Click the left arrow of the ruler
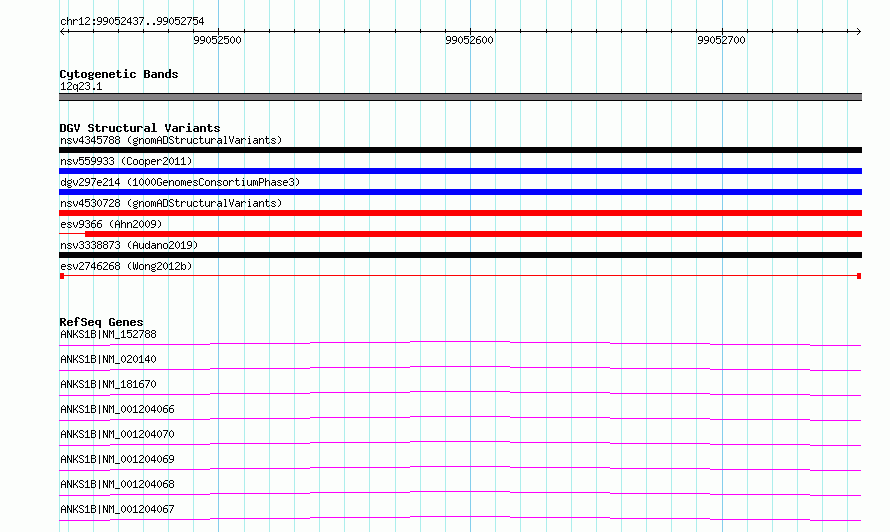This screenshot has width=890, height=532. (x=63, y=32)
